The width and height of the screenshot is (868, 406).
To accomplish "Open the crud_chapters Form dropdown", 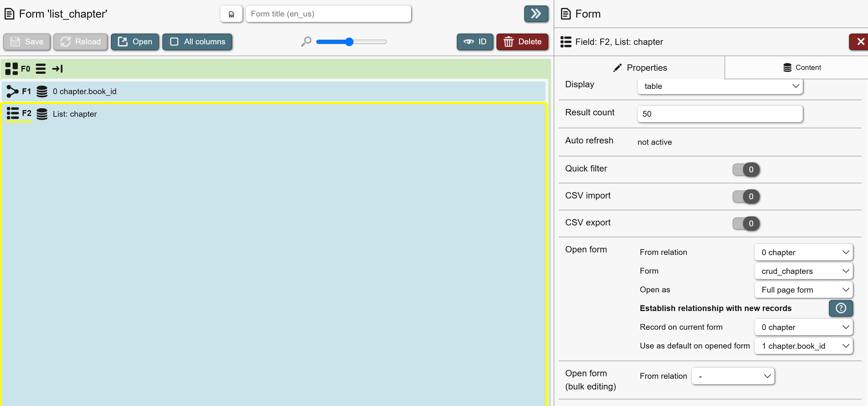I will (803, 271).
